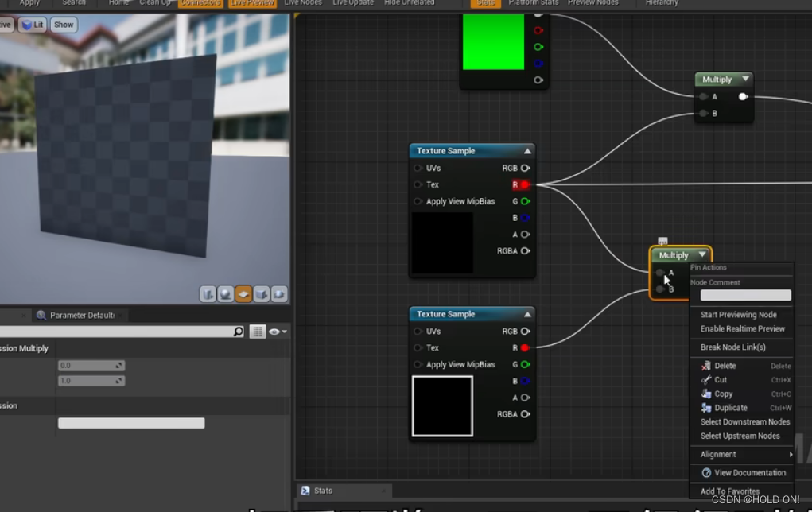Click the custom preview mesh icon
The width and height of the screenshot is (812, 512).
[278, 294]
